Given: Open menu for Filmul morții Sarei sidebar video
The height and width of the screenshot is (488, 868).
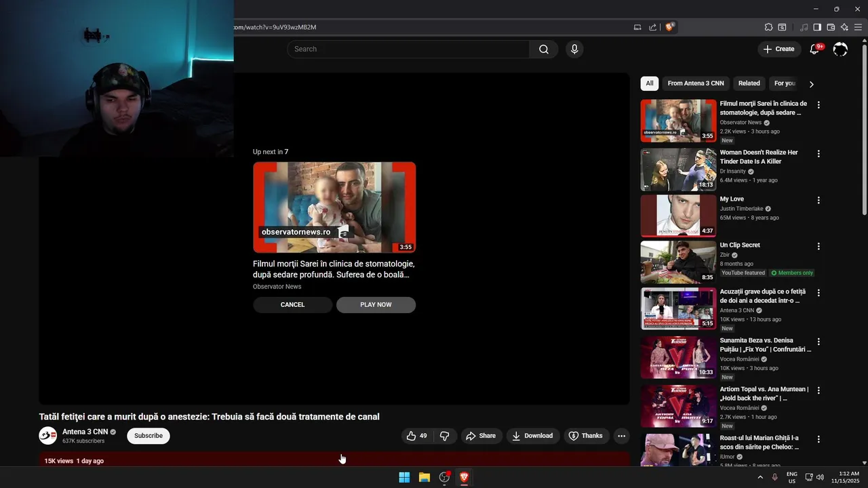Looking at the screenshot, I should click(x=818, y=105).
